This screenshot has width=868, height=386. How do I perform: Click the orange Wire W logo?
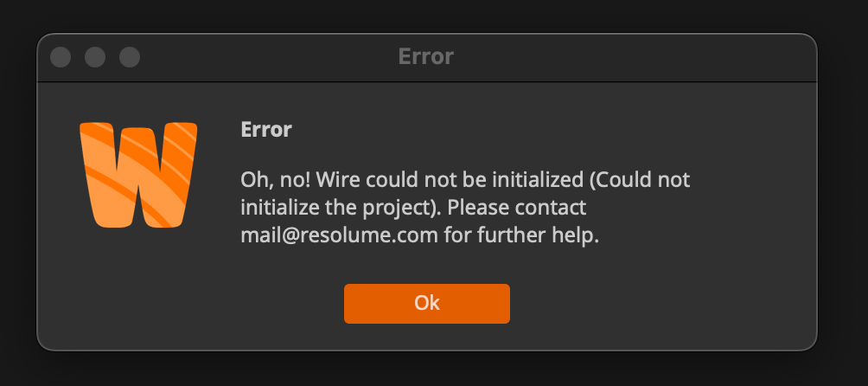(138, 176)
